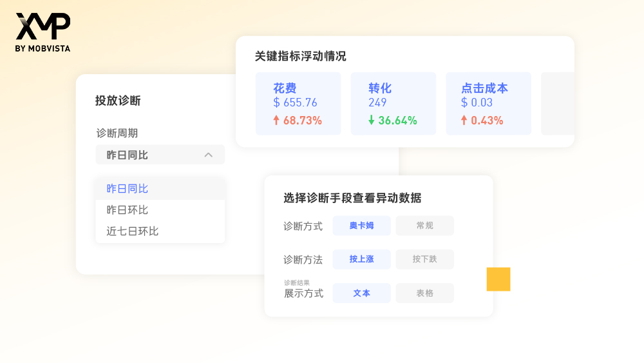Click the XMP by Mobvista logo
The image size is (644, 363).
[43, 32]
